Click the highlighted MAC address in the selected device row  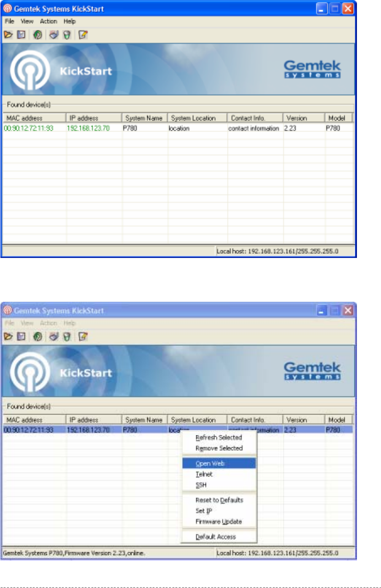click(29, 430)
